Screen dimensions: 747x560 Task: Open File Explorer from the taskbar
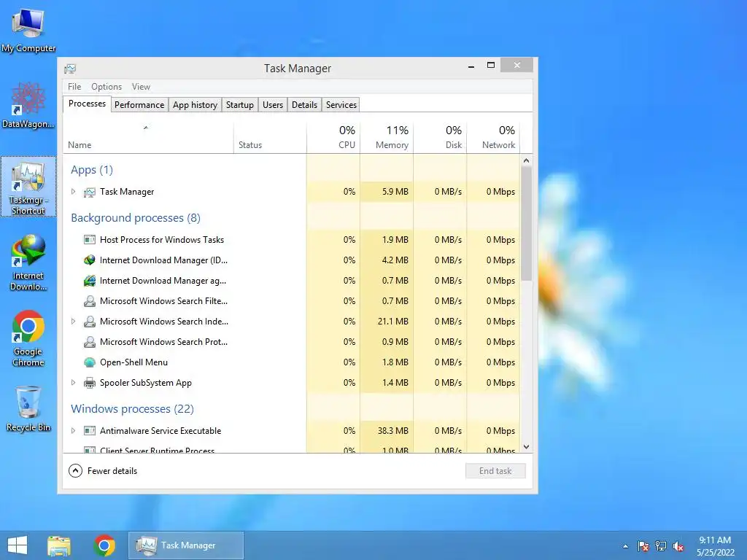pos(59,545)
